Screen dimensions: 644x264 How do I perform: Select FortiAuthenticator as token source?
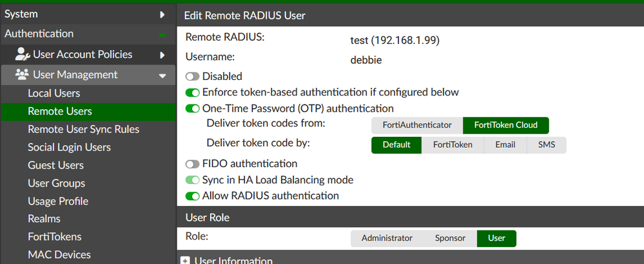click(417, 125)
